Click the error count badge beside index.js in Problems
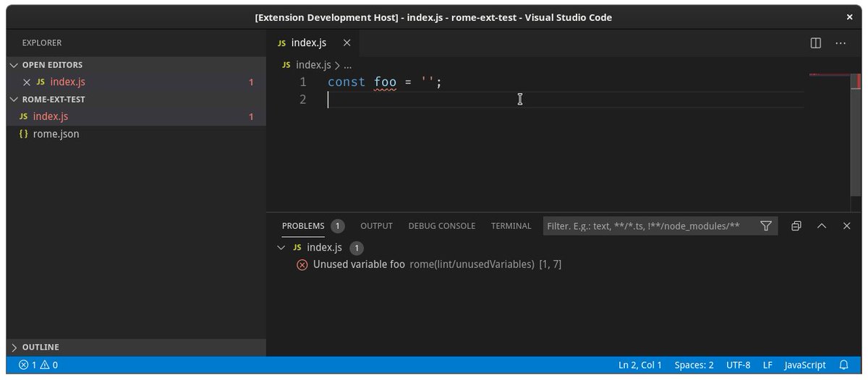 coord(357,248)
